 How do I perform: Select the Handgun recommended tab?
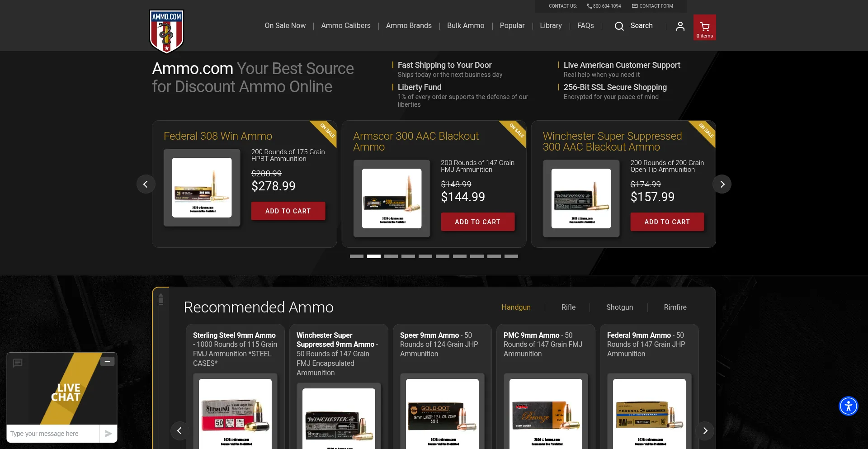coord(516,307)
